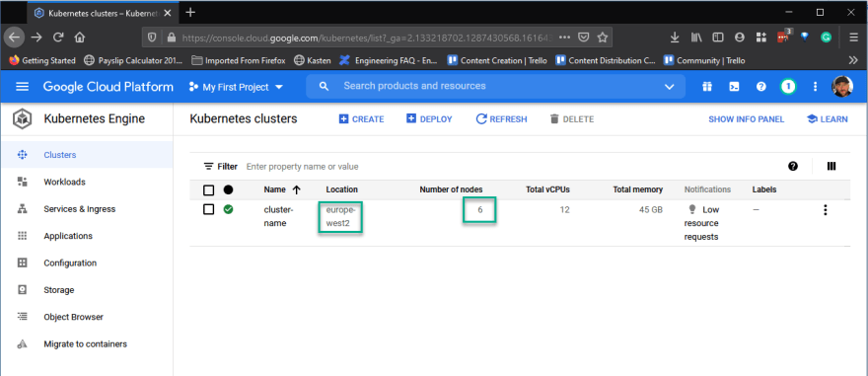
Task: Open the Kasten bookmark
Action: tap(313, 60)
